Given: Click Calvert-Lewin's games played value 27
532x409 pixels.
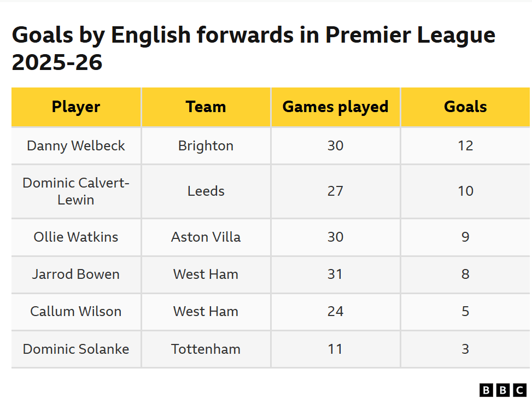Looking at the screenshot, I should point(335,191).
